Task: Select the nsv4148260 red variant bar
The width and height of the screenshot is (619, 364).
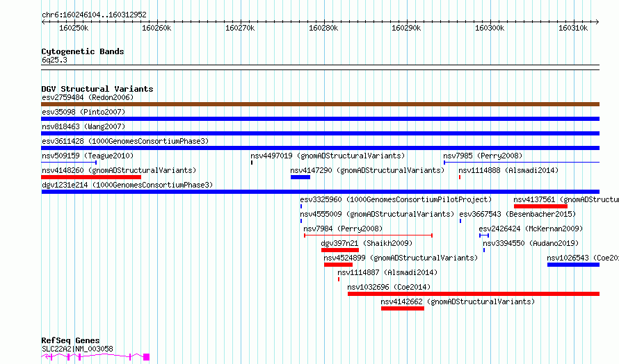Action: click(x=91, y=177)
